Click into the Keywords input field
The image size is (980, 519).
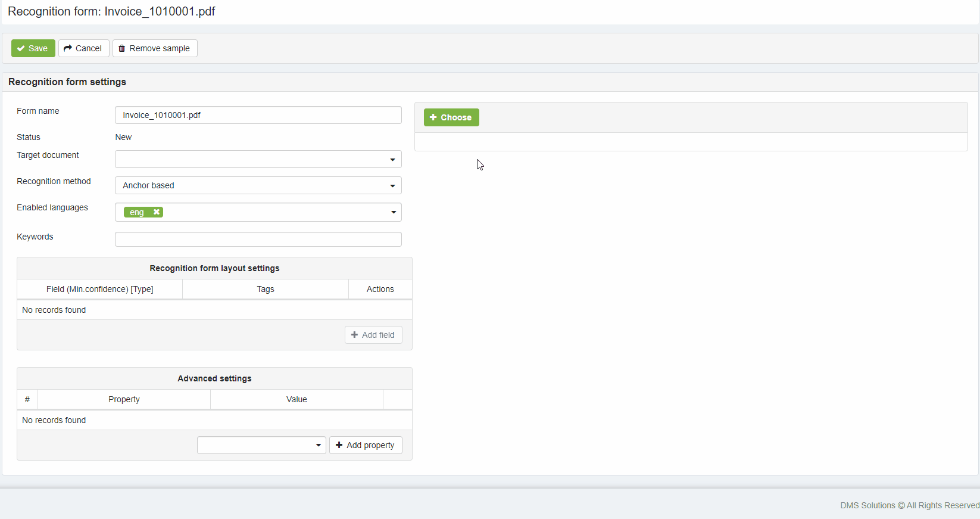tap(258, 239)
